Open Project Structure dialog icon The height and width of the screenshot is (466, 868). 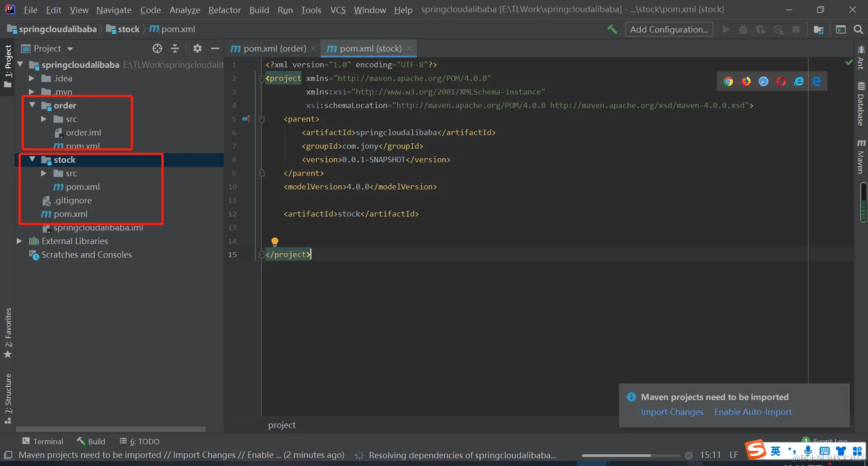pyautogui.click(x=819, y=29)
